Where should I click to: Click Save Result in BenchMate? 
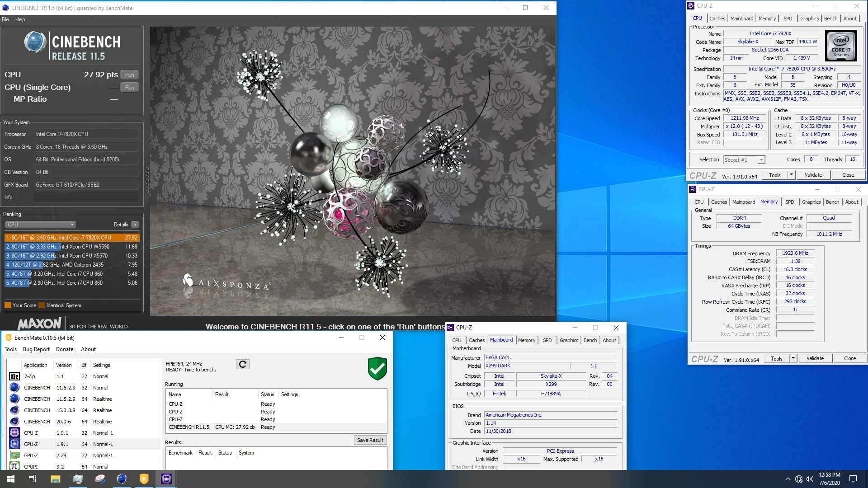pos(370,440)
